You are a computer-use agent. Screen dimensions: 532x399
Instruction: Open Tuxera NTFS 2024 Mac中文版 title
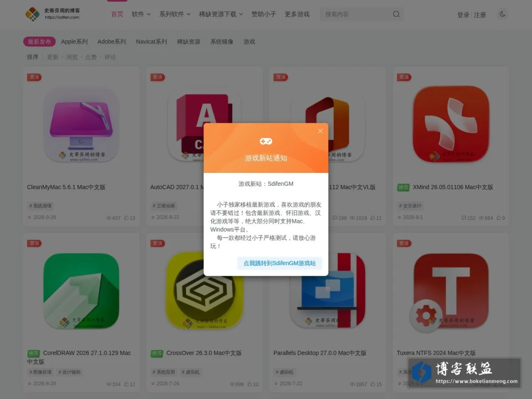[x=436, y=353]
